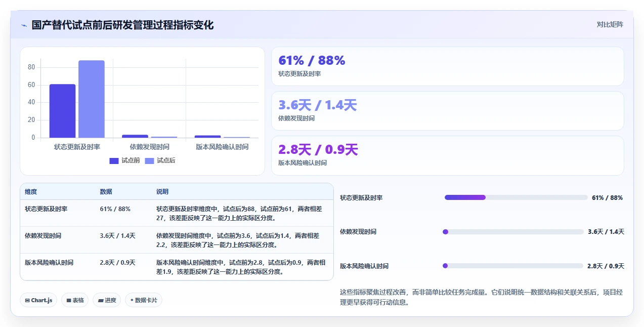
Task: Click the 依赖发现时间 chart axis label
Action: pos(149,147)
